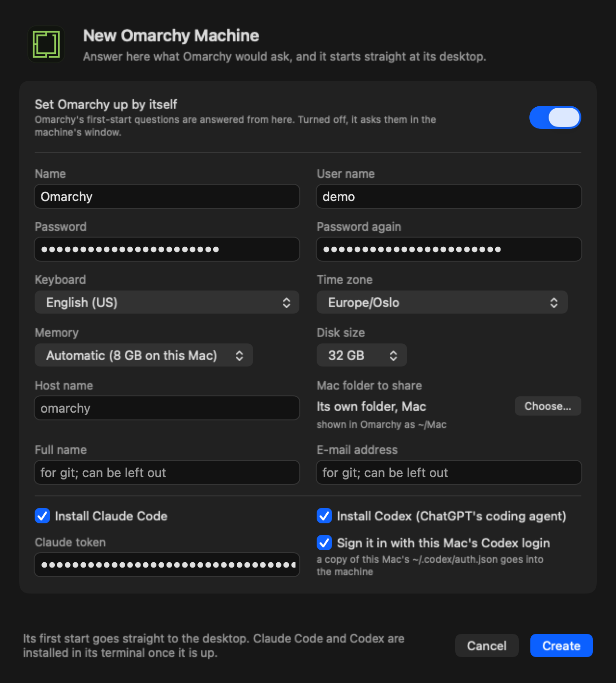This screenshot has height=683, width=616.
Task: Disable Sign it in with Codex login
Action: [x=324, y=543]
